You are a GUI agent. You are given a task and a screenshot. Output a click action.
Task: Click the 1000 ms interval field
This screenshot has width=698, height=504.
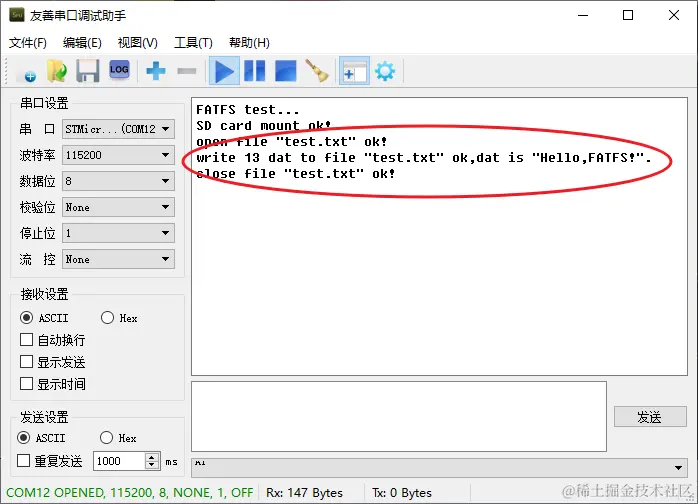pyautogui.click(x=119, y=461)
